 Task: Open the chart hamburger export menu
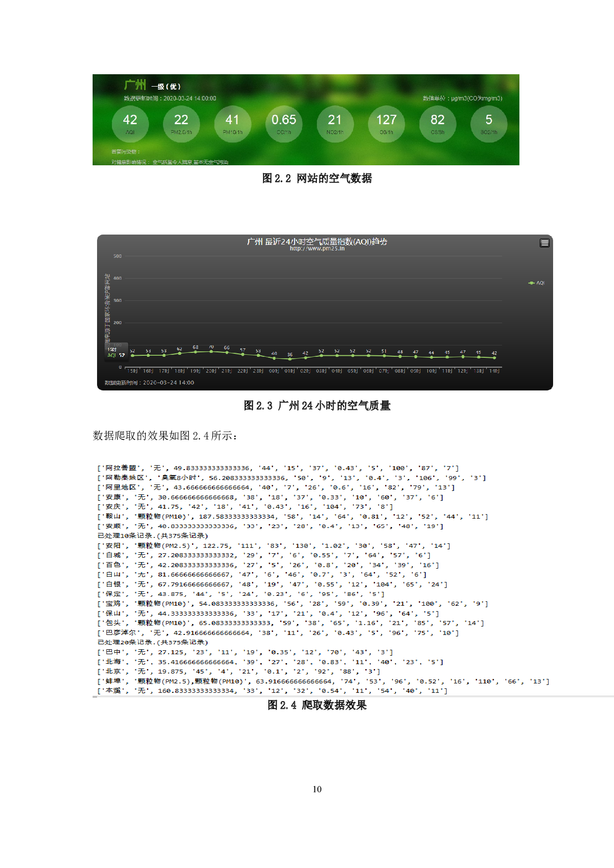[x=545, y=243]
